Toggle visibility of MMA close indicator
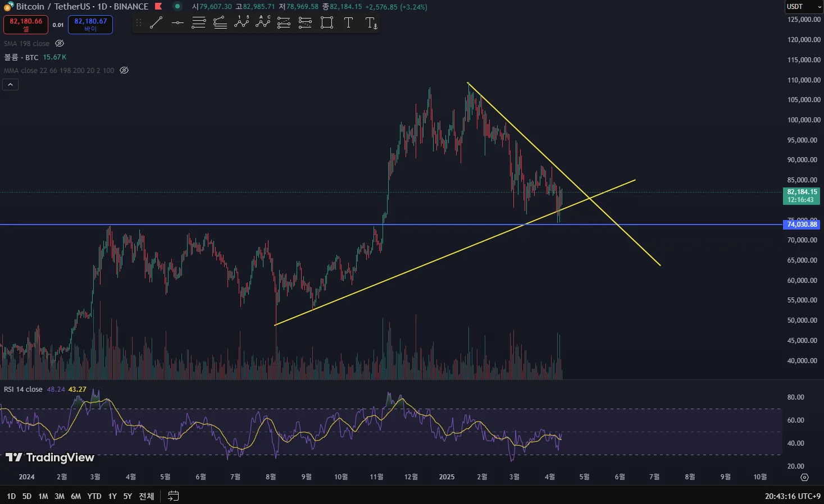824x504 pixels. pos(124,70)
